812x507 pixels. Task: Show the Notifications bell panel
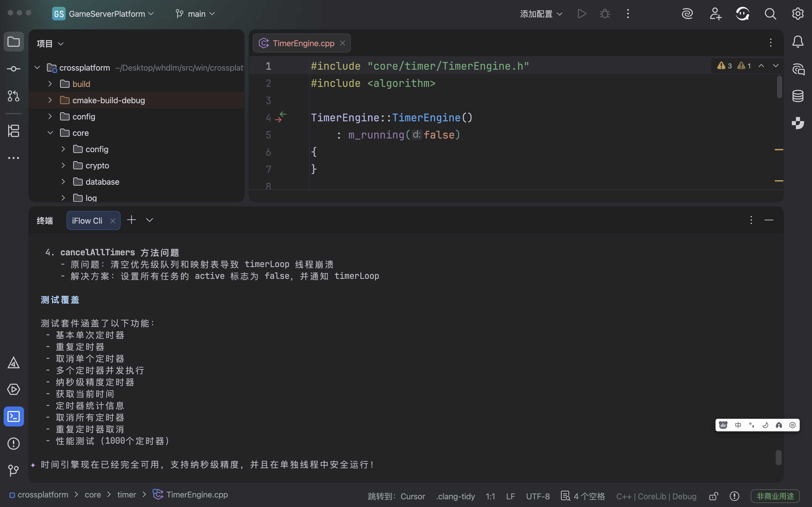797,42
